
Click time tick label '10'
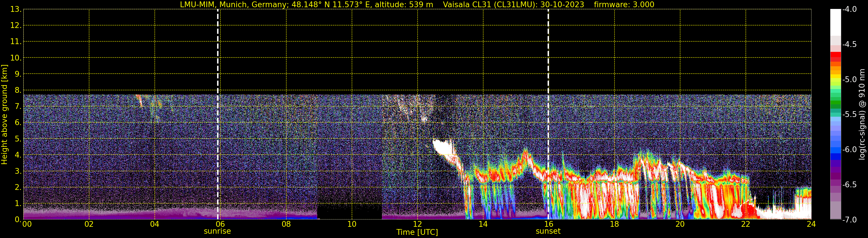(x=352, y=224)
